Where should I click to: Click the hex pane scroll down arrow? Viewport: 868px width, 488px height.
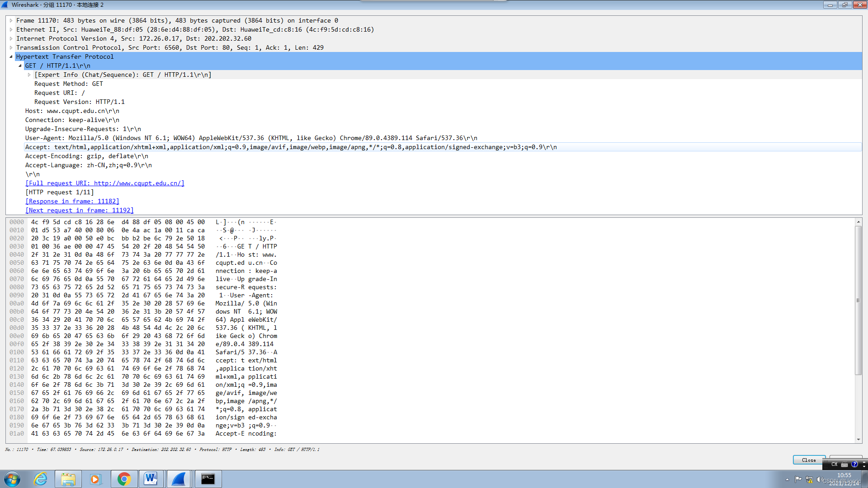858,439
